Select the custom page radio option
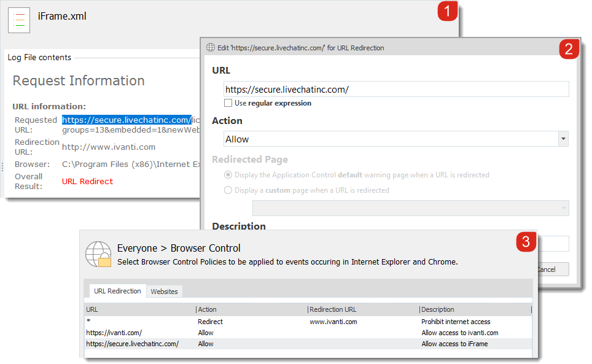This screenshot has width=592, height=364. click(228, 190)
